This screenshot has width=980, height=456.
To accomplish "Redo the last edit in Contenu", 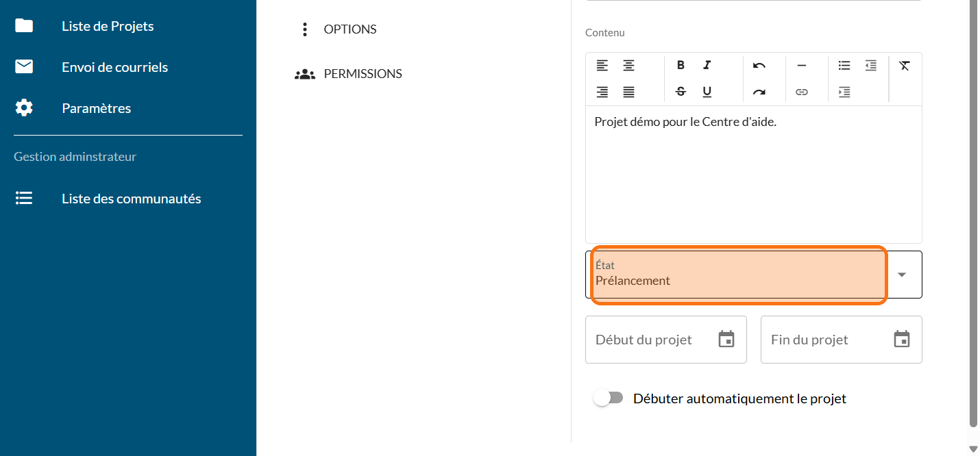I will pos(759,92).
